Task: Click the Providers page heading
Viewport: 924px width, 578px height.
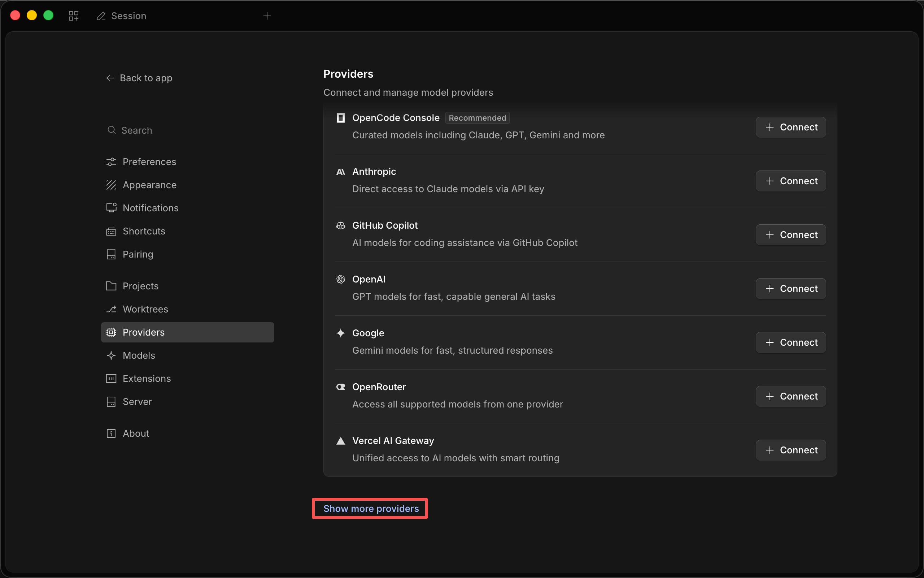Action: pyautogui.click(x=348, y=74)
